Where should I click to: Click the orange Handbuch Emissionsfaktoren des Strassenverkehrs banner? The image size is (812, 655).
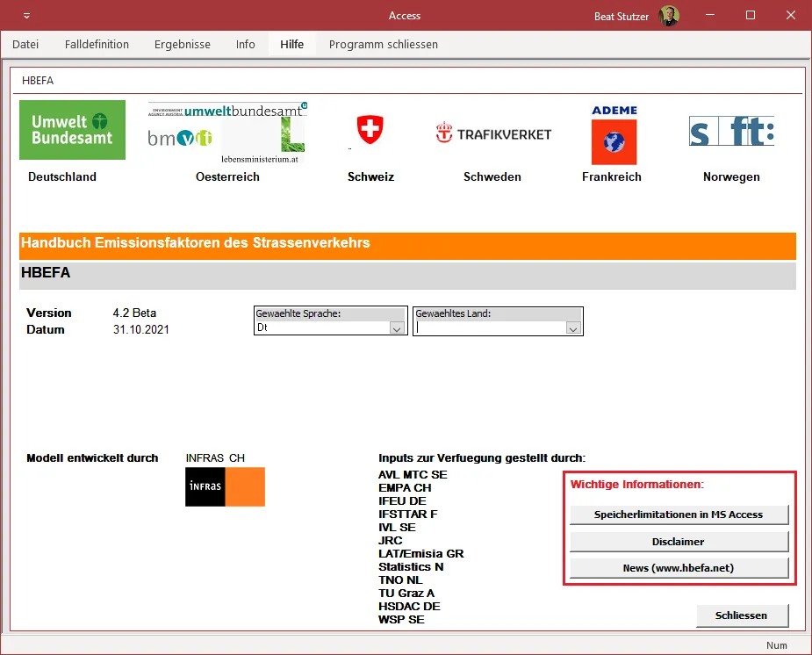(x=407, y=246)
